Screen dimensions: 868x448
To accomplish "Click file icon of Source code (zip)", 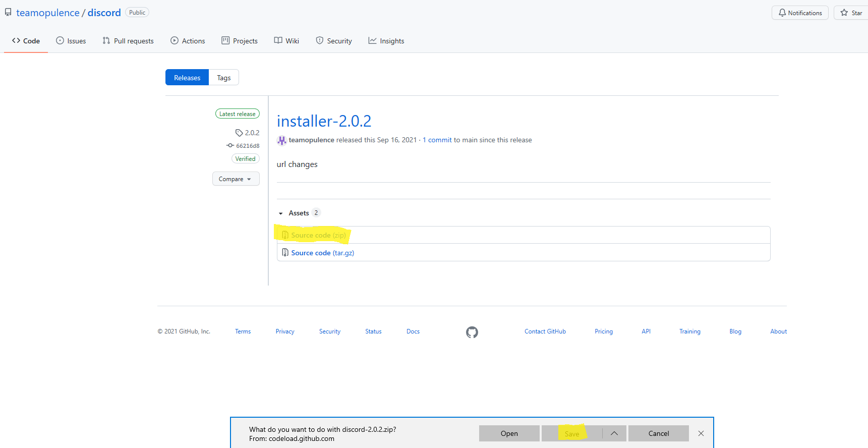I will (x=285, y=235).
